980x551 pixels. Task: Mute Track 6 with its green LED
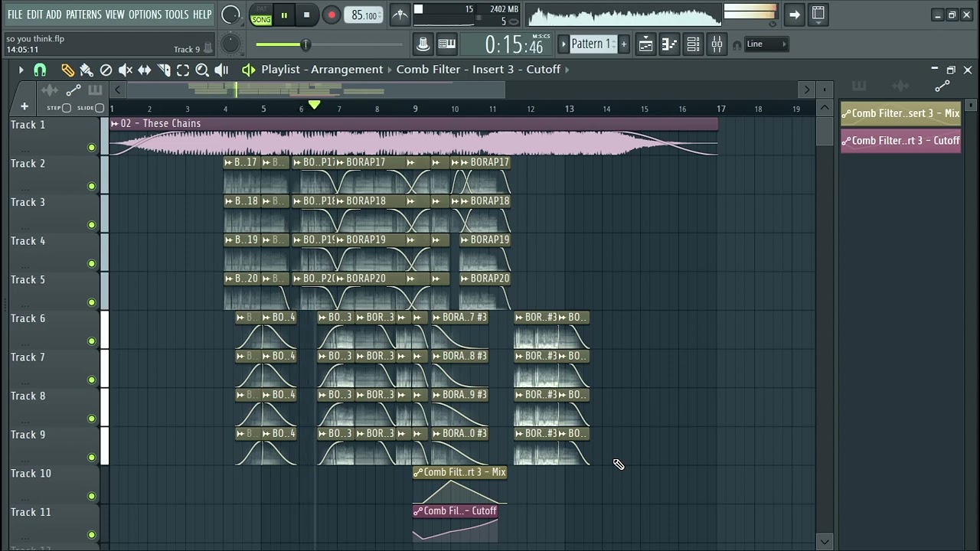92,341
